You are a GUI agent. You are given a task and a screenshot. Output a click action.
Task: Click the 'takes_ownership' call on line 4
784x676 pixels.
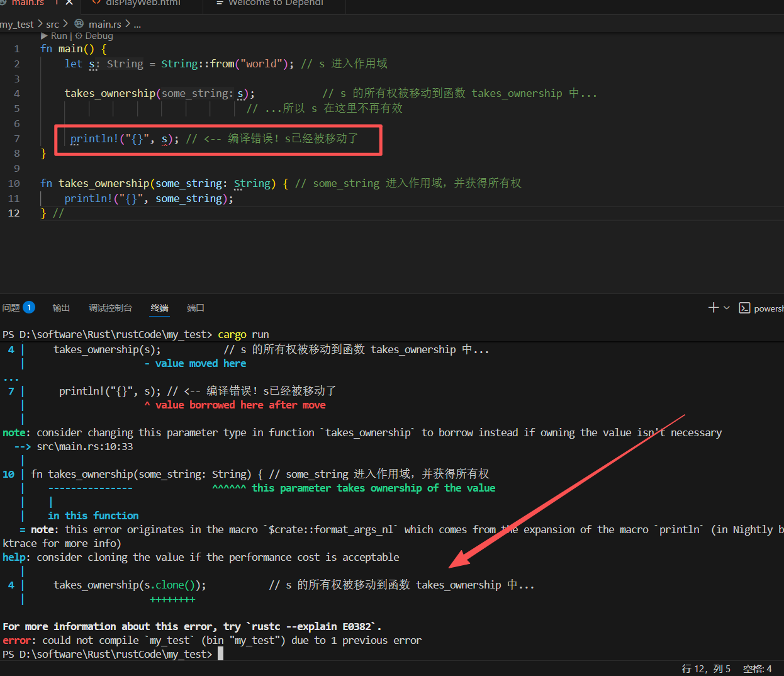[x=109, y=93]
